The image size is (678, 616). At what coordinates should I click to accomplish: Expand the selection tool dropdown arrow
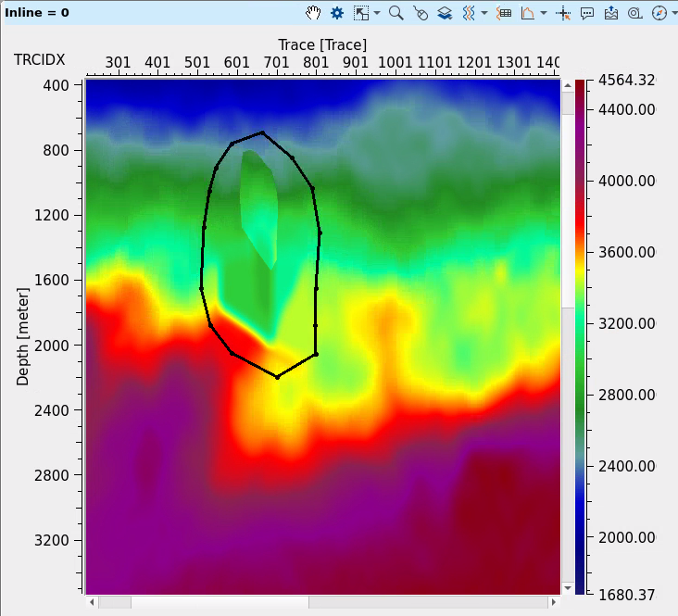[x=377, y=13]
